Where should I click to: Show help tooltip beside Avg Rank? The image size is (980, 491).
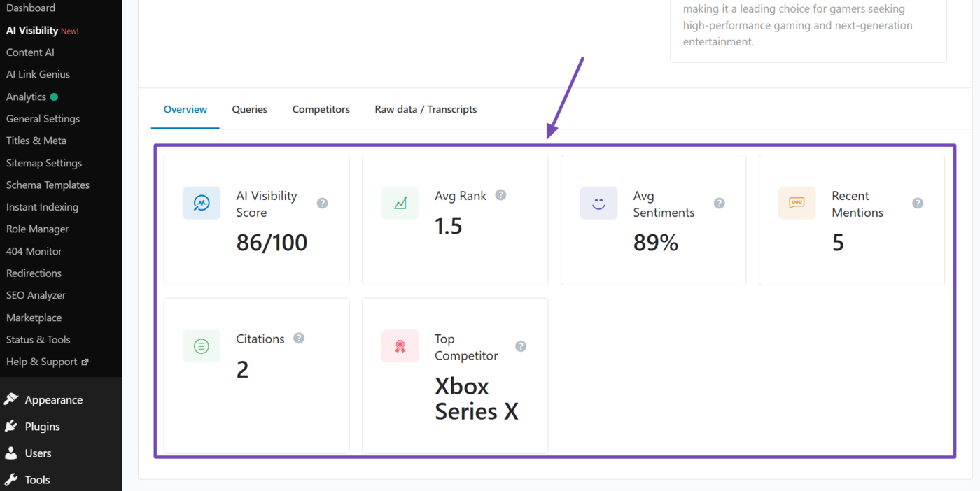tap(500, 195)
